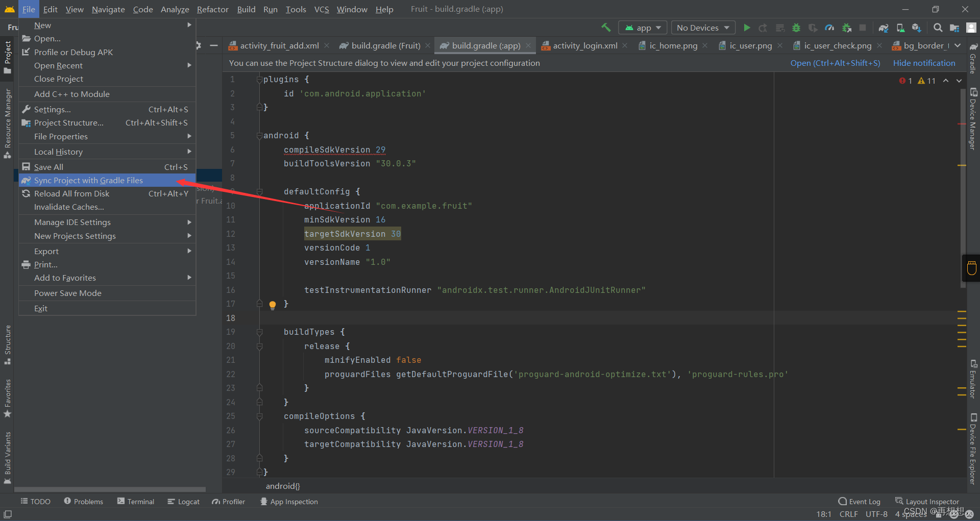Sync project via the Gradle elephant toolbar icon

pyautogui.click(x=883, y=28)
